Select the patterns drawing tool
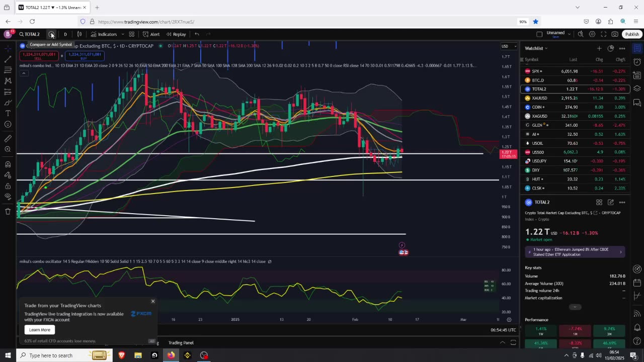 click(x=8, y=81)
